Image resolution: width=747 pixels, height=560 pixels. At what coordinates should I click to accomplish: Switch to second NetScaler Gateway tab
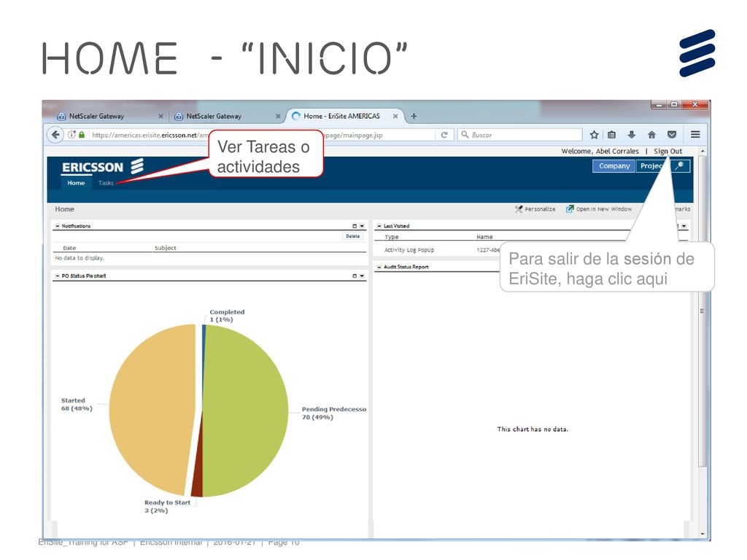[x=224, y=116]
